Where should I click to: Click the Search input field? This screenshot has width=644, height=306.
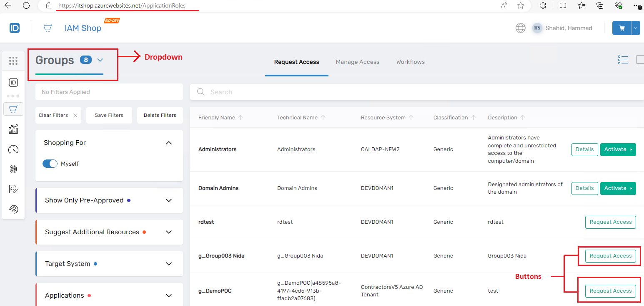pos(417,92)
